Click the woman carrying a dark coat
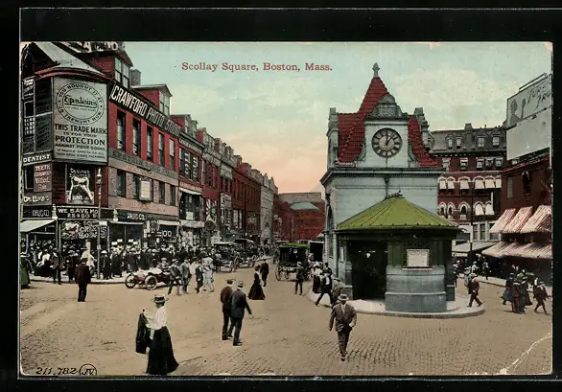The height and width of the screenshot is (392, 562). click(157, 334)
